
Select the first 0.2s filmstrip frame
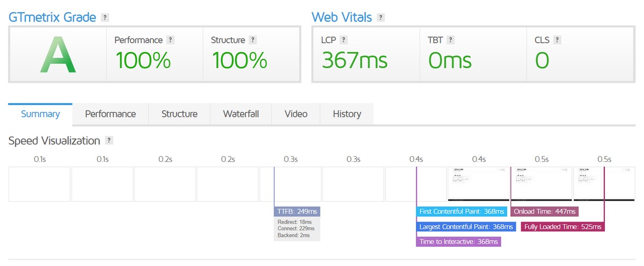[x=165, y=184]
